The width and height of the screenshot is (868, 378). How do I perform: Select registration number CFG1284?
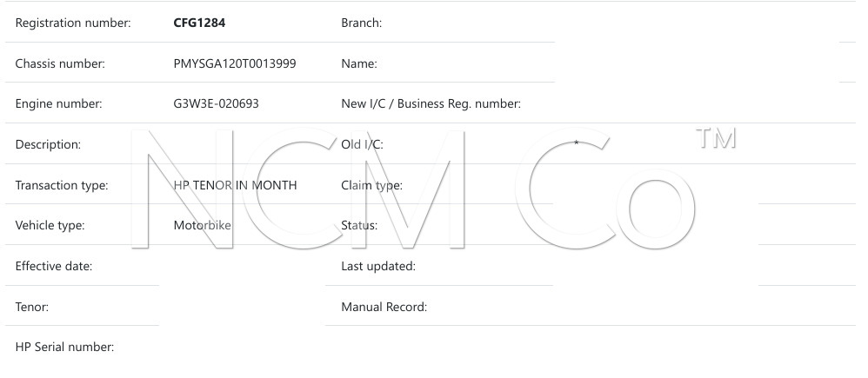click(199, 23)
